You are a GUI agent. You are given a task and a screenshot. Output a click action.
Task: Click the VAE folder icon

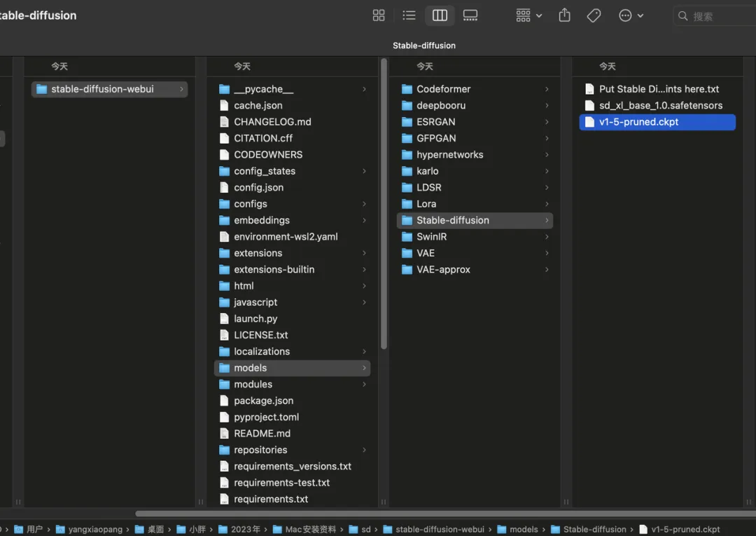(x=407, y=253)
